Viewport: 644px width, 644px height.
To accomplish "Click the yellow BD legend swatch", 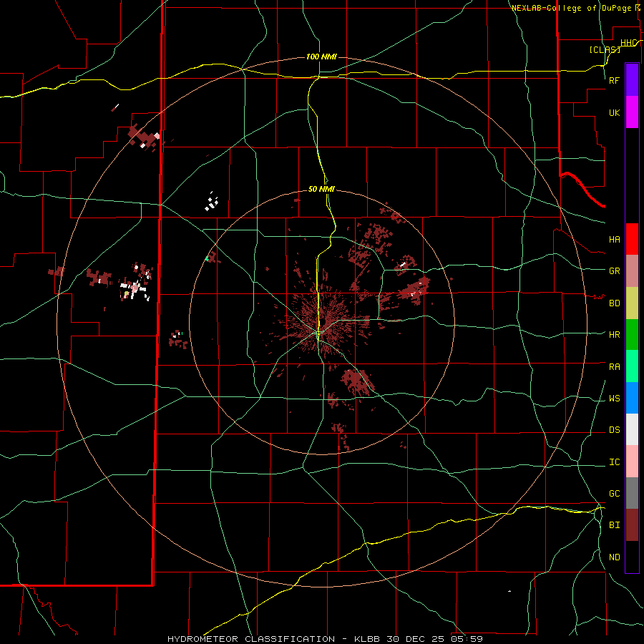I will pyautogui.click(x=632, y=303).
